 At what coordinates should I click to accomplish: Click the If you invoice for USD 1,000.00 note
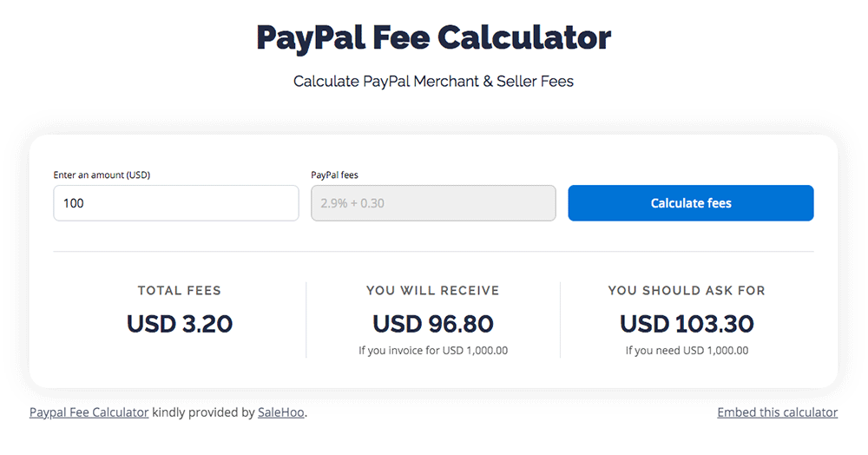click(x=433, y=351)
